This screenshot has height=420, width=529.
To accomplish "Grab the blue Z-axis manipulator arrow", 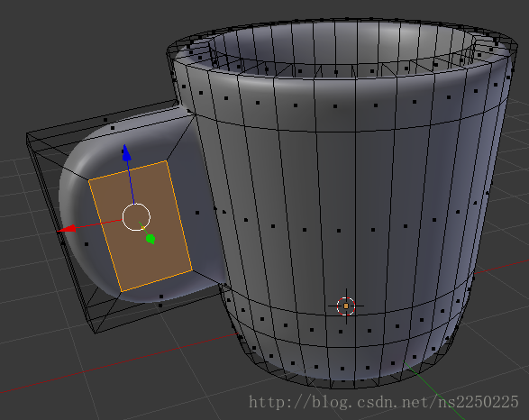I will tap(126, 152).
